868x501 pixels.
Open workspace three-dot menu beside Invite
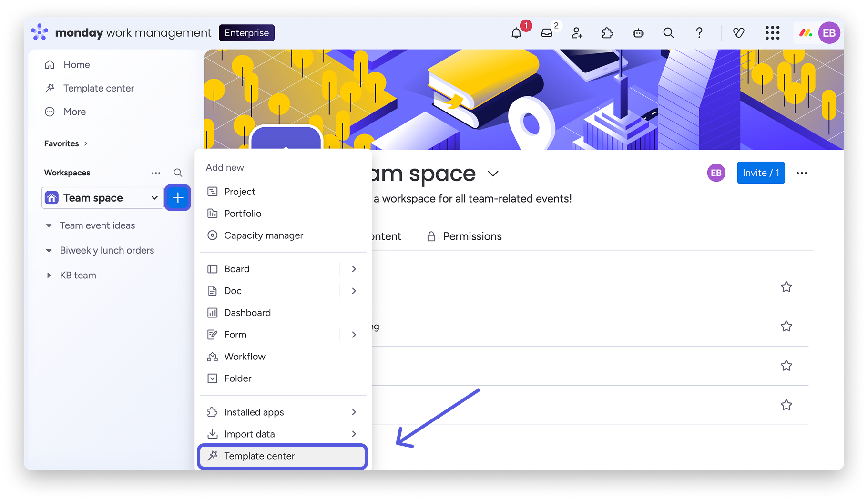point(802,173)
